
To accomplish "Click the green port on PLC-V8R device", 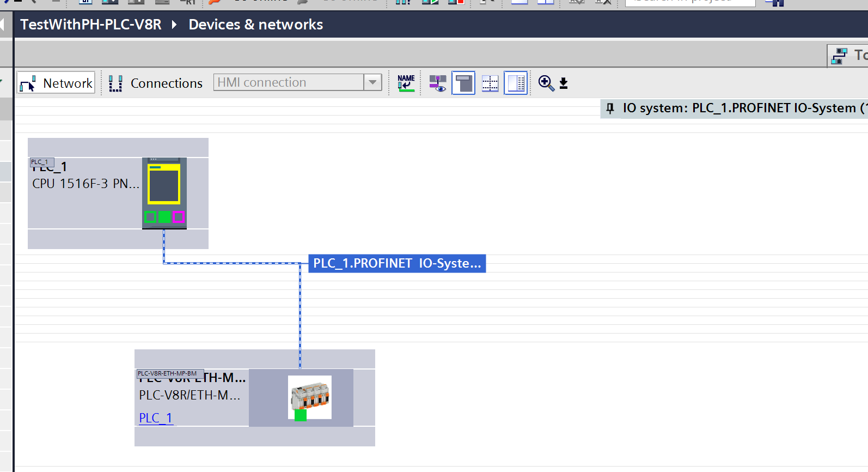I will point(301,415).
